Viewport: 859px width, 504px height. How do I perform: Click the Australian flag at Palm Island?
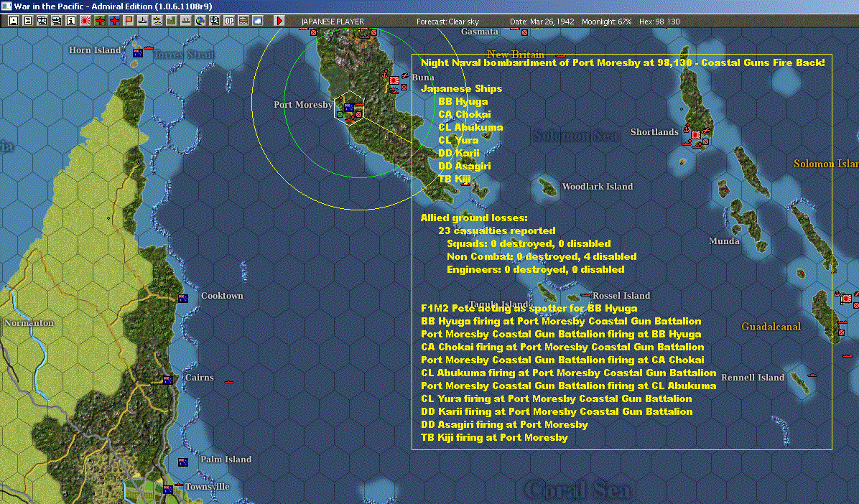pos(183,462)
